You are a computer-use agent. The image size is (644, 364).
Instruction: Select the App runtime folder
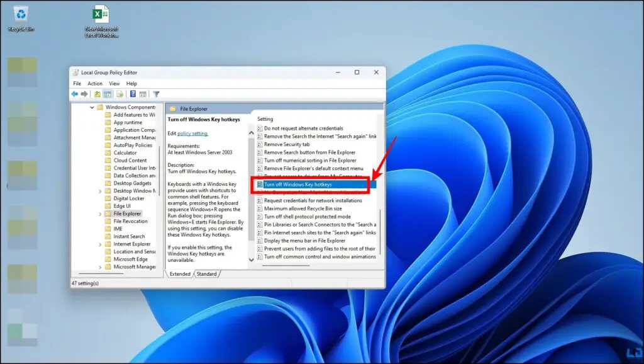(123, 123)
